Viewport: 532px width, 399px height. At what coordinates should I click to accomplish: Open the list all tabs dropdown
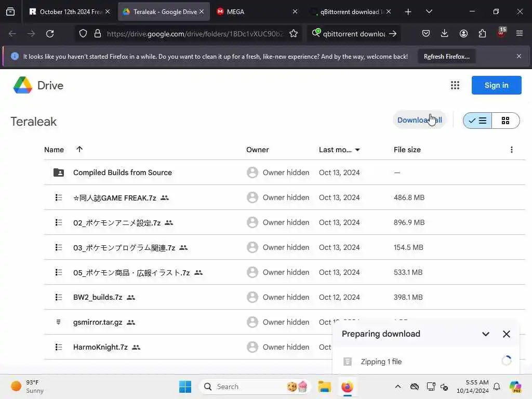tap(429, 11)
